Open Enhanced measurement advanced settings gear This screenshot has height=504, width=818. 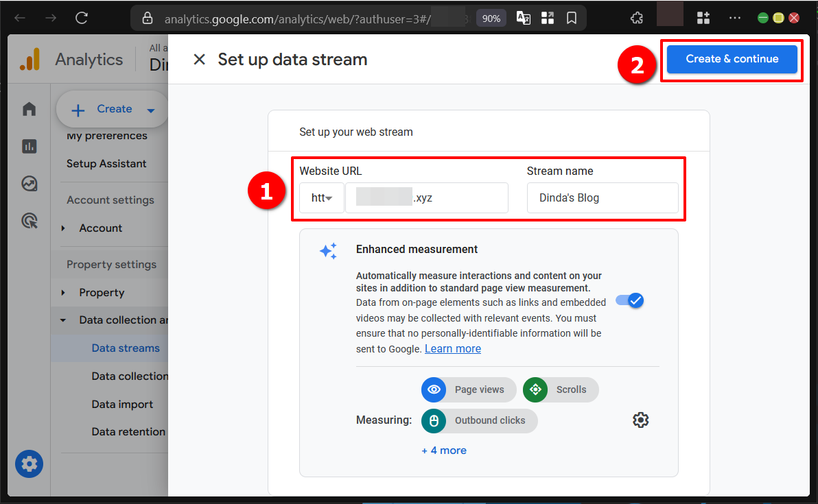coord(640,420)
